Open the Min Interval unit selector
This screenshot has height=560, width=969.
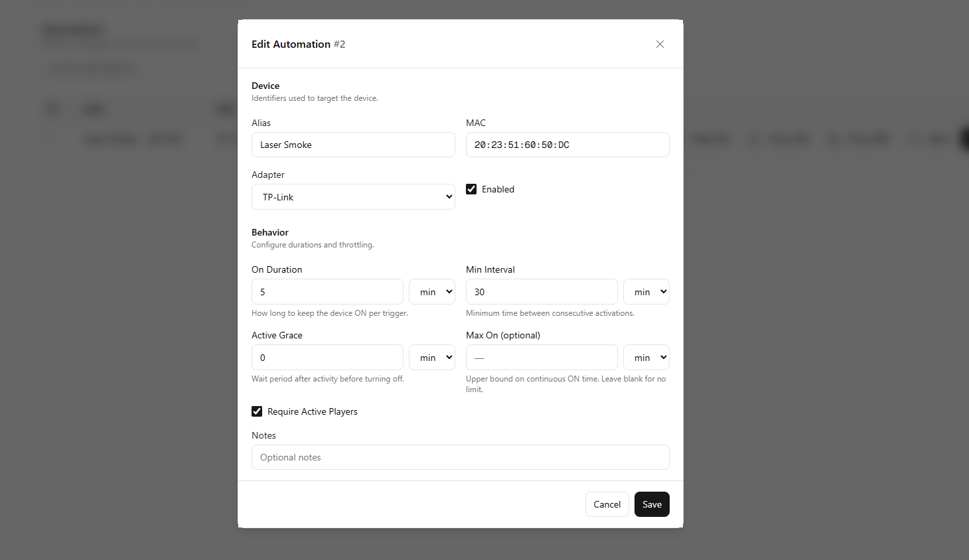646,291
